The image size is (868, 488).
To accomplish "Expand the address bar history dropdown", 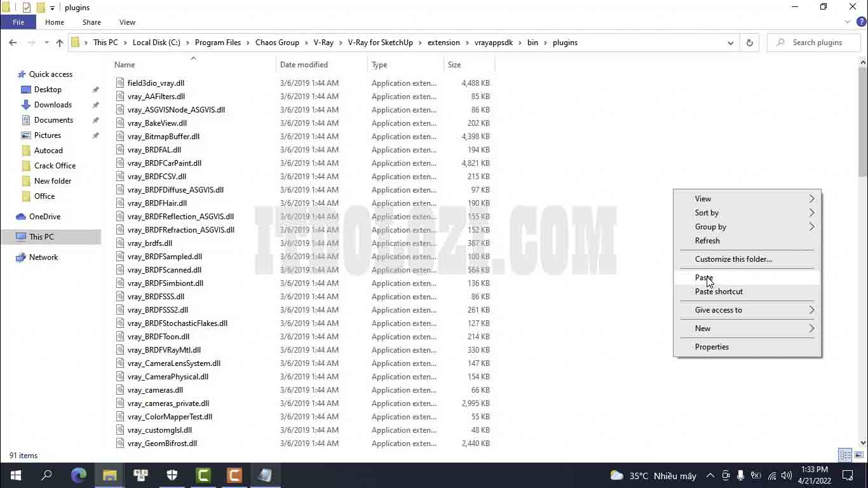I will [730, 43].
